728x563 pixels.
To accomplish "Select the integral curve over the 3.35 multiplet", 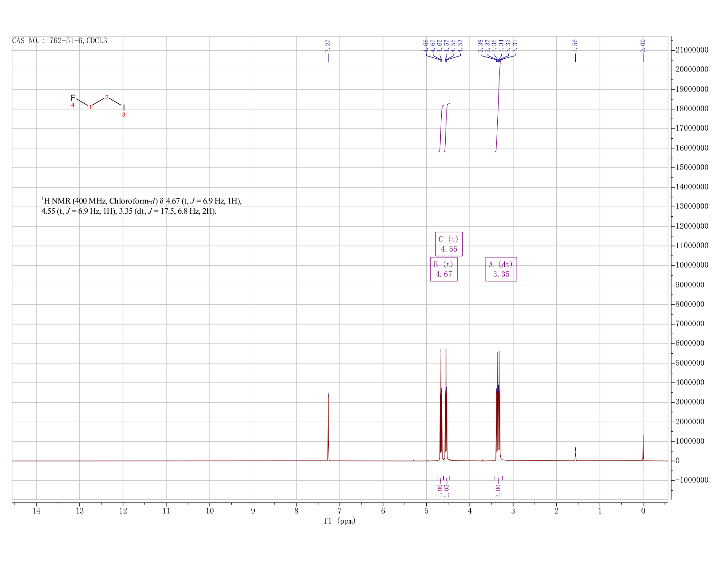I will pos(498,106).
